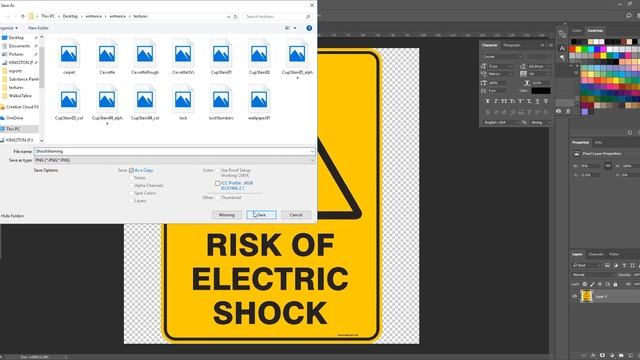
Task: Select the CupStain01 file icon
Action: pos(221,57)
